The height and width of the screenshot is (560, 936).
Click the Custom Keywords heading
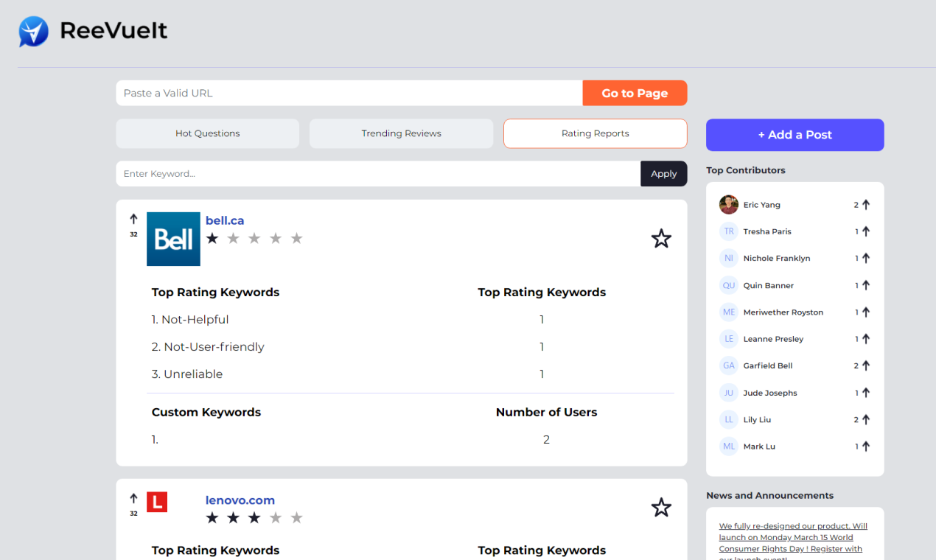coord(206,412)
